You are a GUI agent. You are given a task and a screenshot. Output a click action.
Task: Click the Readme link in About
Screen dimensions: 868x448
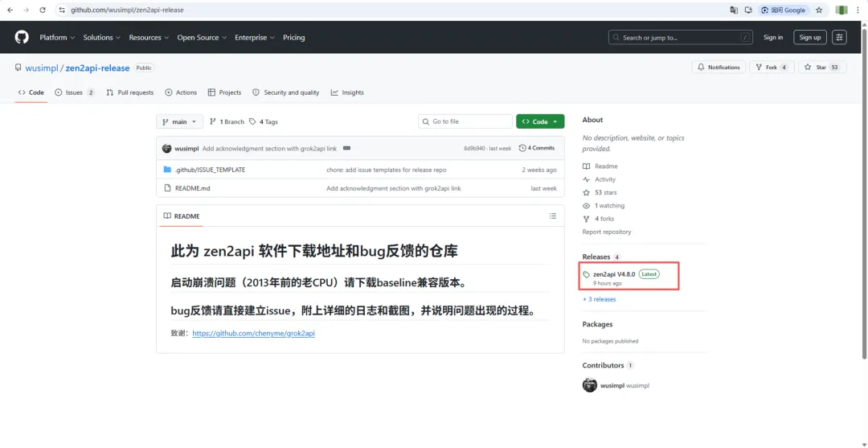[x=600, y=166]
